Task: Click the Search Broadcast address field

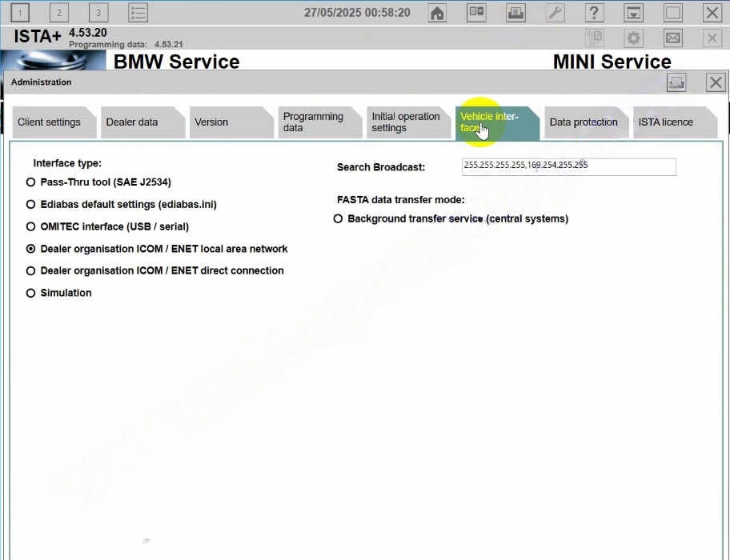Action: tap(568, 167)
